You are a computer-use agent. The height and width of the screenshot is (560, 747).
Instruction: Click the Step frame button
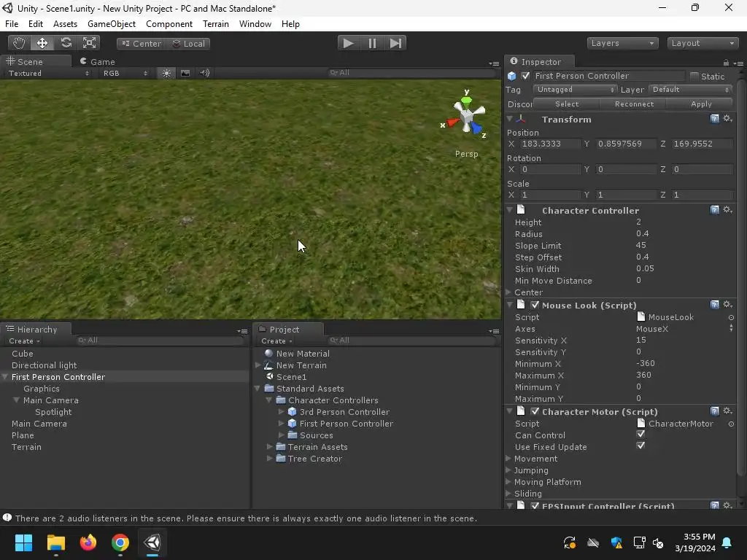395,43
